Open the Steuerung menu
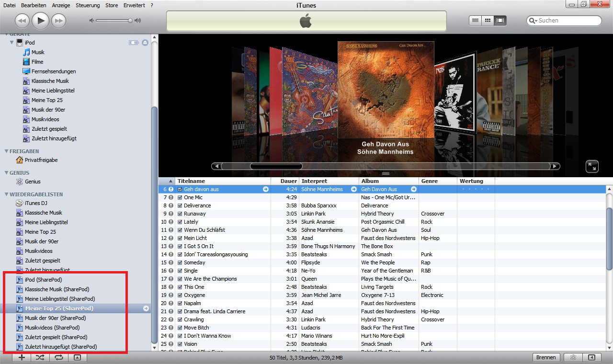 [x=88, y=5]
